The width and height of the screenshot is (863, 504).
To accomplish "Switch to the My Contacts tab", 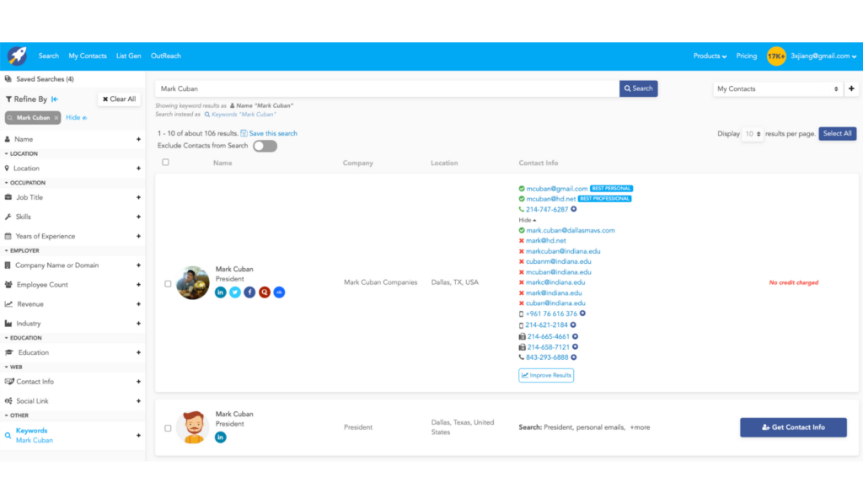I will 87,56.
